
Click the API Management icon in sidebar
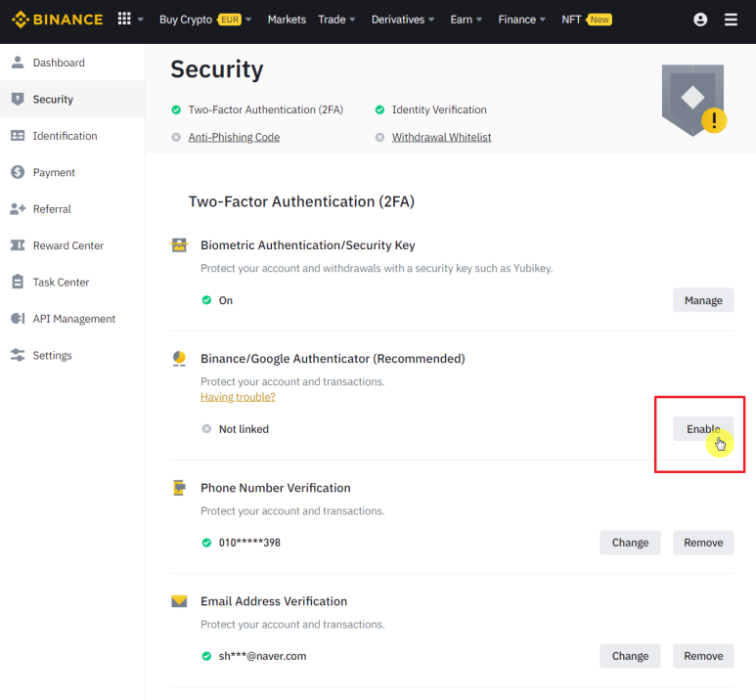click(x=18, y=319)
